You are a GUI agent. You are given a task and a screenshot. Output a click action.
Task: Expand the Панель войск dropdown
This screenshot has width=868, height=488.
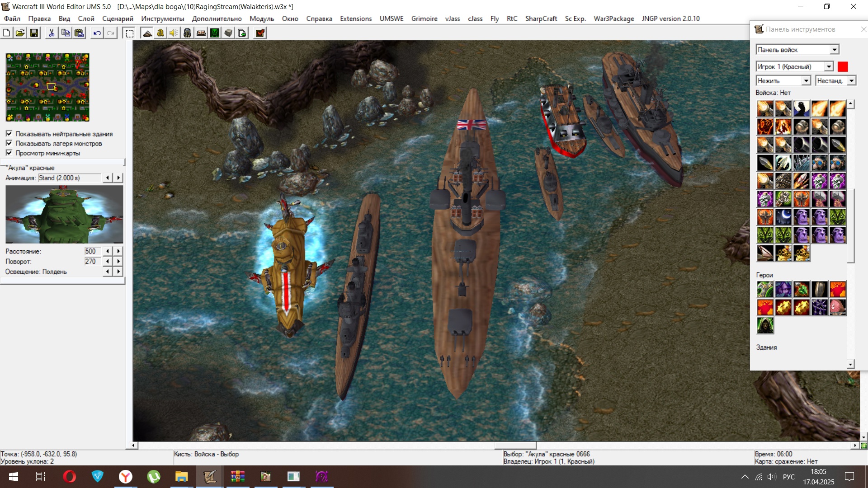[x=834, y=50]
